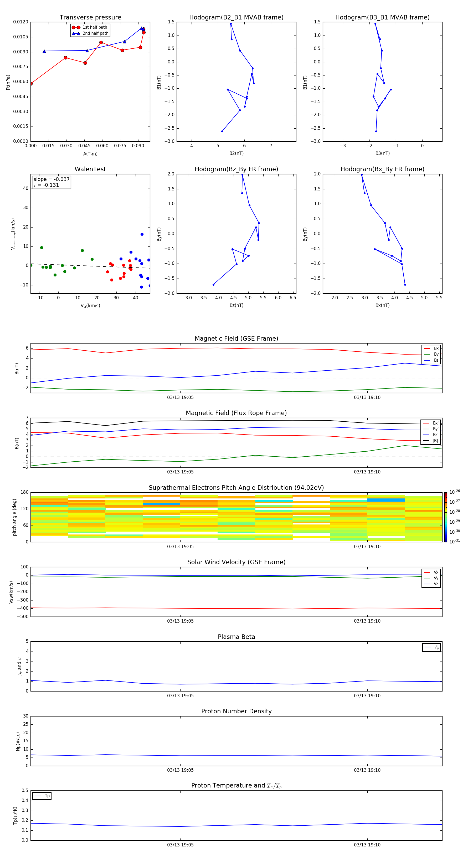Viewport: 473px width, 868px height.
Task: Click the 'pitch angle (deg)' axis label
Action: coord(14,517)
